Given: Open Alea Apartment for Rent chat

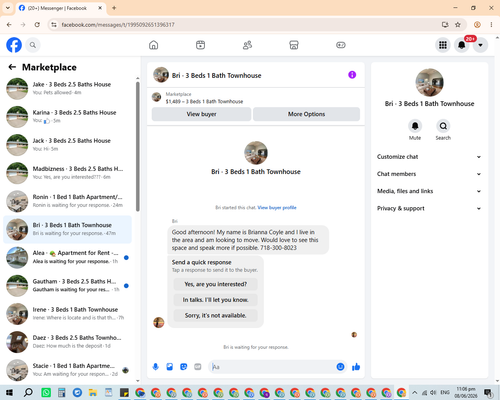Looking at the screenshot, I should (68, 257).
